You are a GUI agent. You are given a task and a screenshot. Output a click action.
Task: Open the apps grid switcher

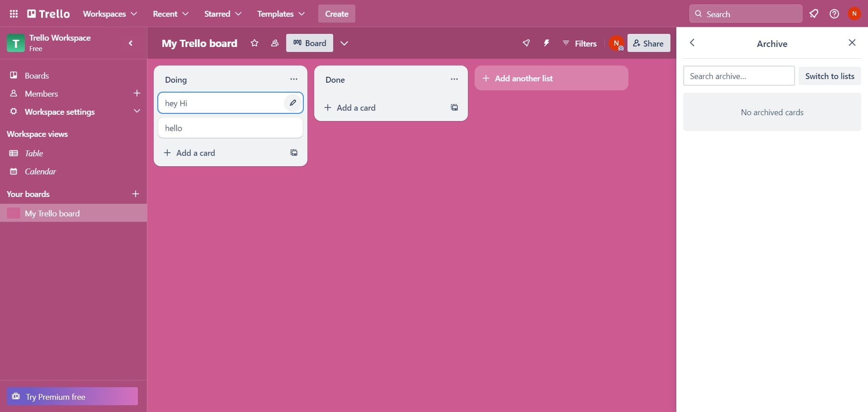[x=14, y=14]
